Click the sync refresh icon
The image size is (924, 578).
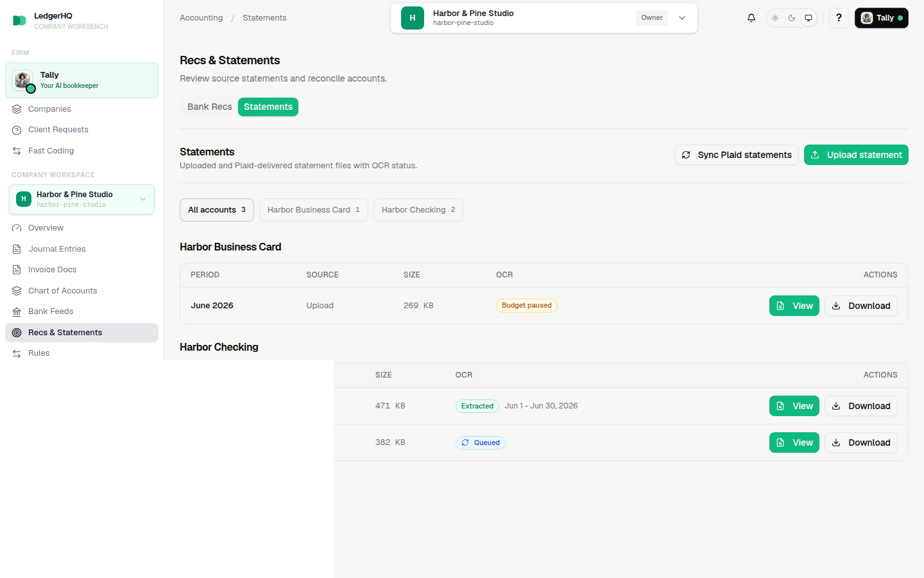pyautogui.click(x=686, y=155)
